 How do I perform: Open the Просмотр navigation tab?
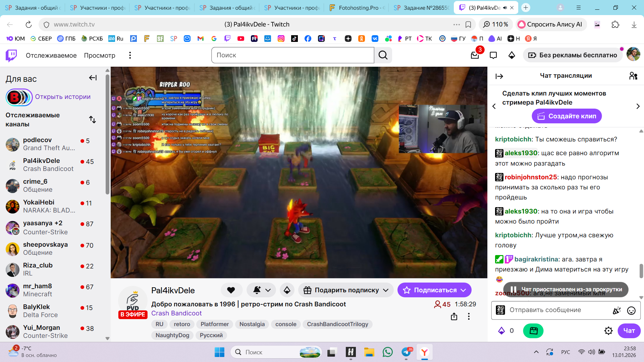(x=100, y=55)
